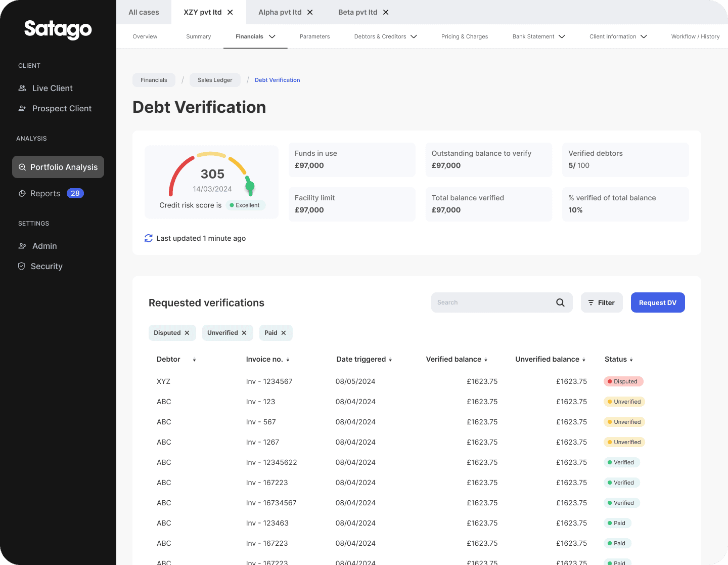The height and width of the screenshot is (565, 728).
Task: Select invoice Inv - 1234567
Action: pos(269,381)
